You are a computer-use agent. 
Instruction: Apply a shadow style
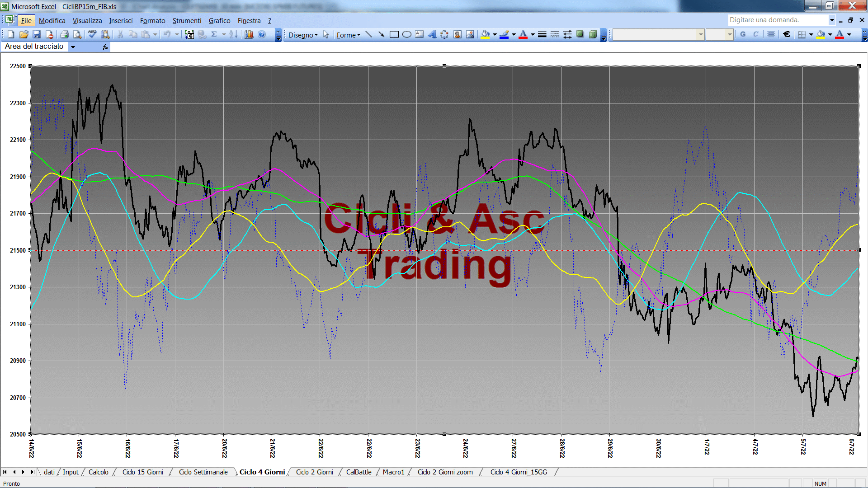580,35
